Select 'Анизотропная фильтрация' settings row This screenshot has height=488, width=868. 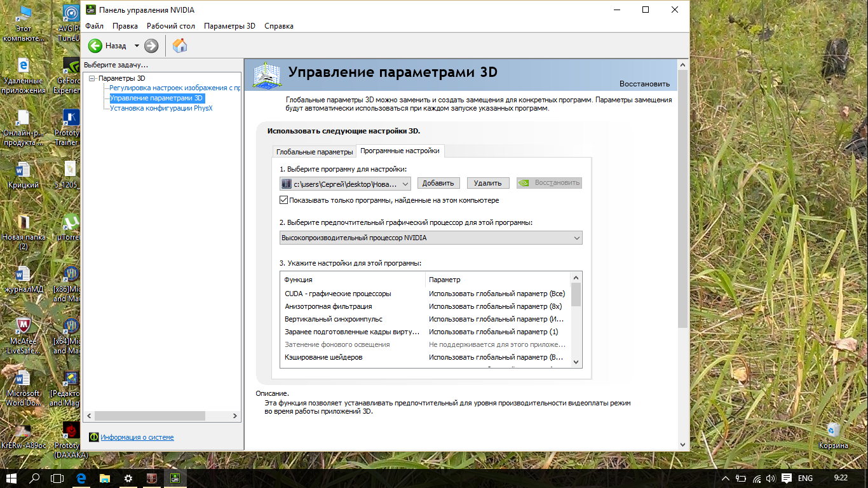(425, 306)
